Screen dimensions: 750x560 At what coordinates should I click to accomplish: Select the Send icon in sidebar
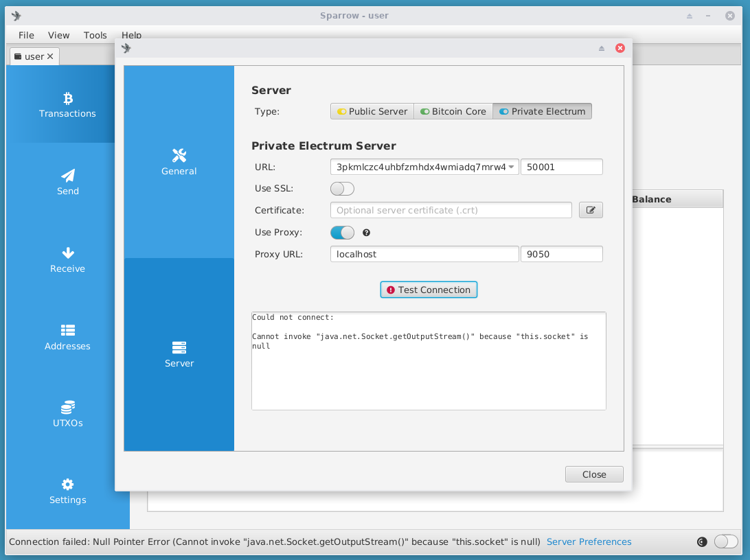[x=67, y=182]
